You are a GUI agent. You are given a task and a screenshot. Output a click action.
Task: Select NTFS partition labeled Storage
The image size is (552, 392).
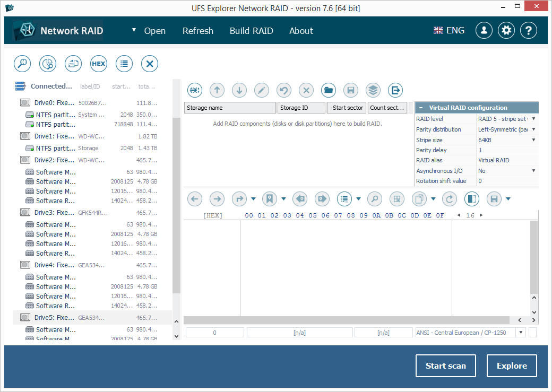(92, 148)
